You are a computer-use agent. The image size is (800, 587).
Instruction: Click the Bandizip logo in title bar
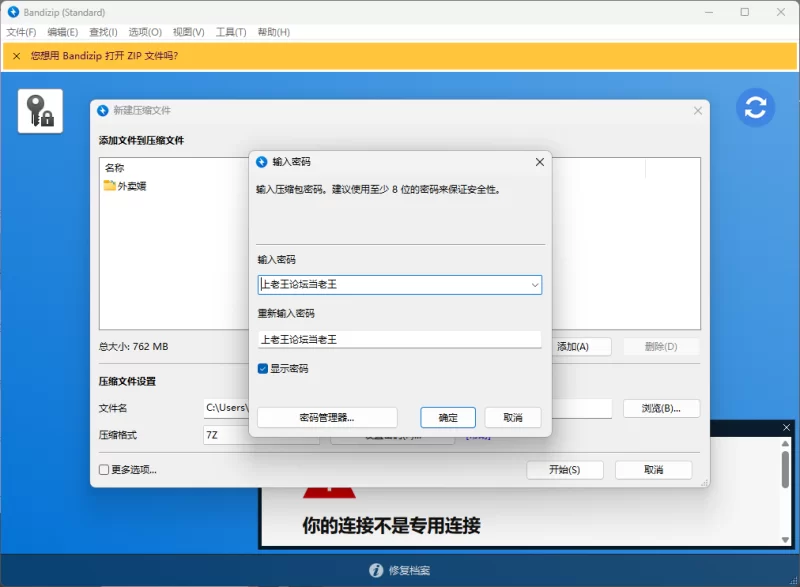tap(13, 12)
